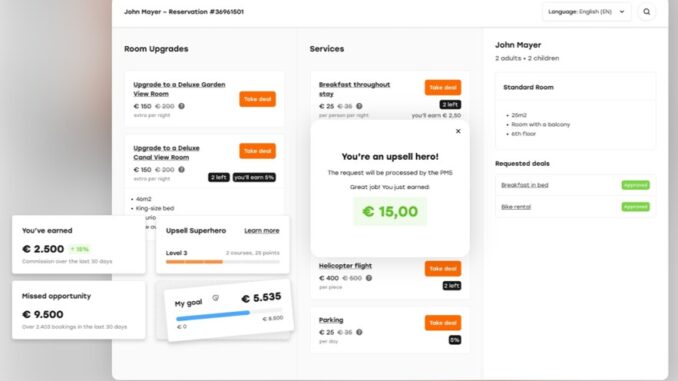Take deal for Deluxe Canal View Room
678x381 pixels.
click(x=257, y=151)
